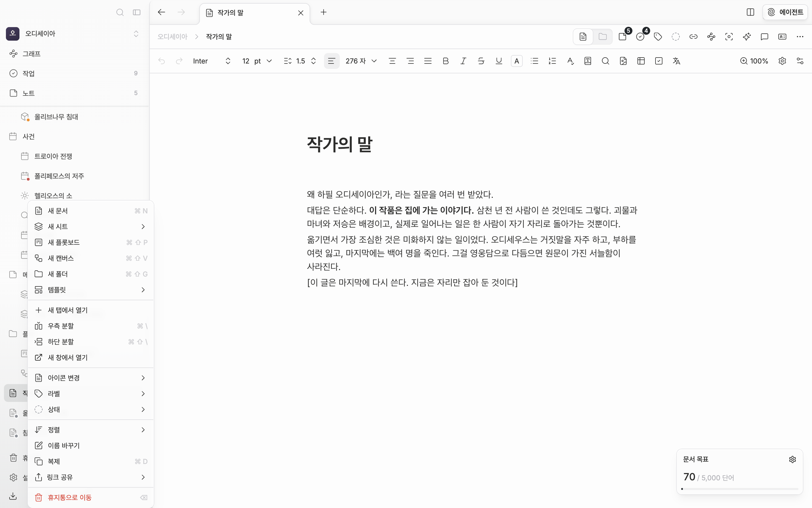This screenshot has height=508, width=812.
Task: Click the label tag icon in header
Action: (658, 37)
